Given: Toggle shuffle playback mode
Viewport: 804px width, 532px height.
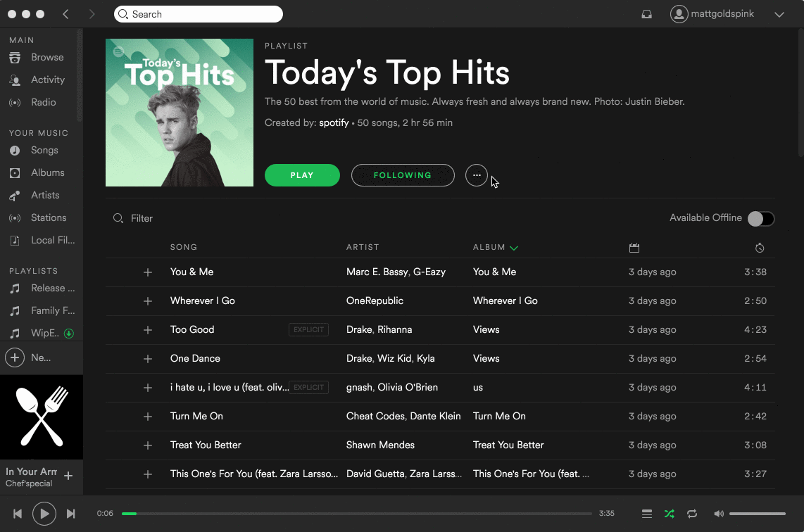Looking at the screenshot, I should (669, 514).
